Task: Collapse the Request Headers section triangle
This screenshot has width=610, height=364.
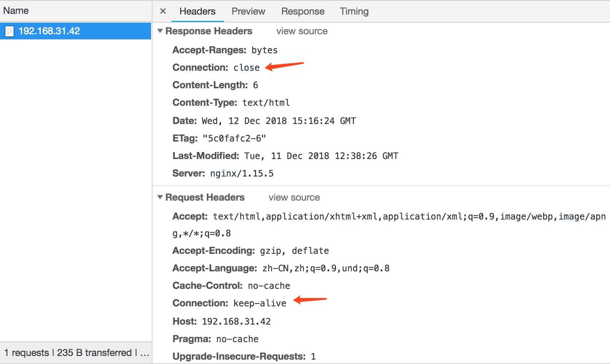Action: [x=160, y=197]
